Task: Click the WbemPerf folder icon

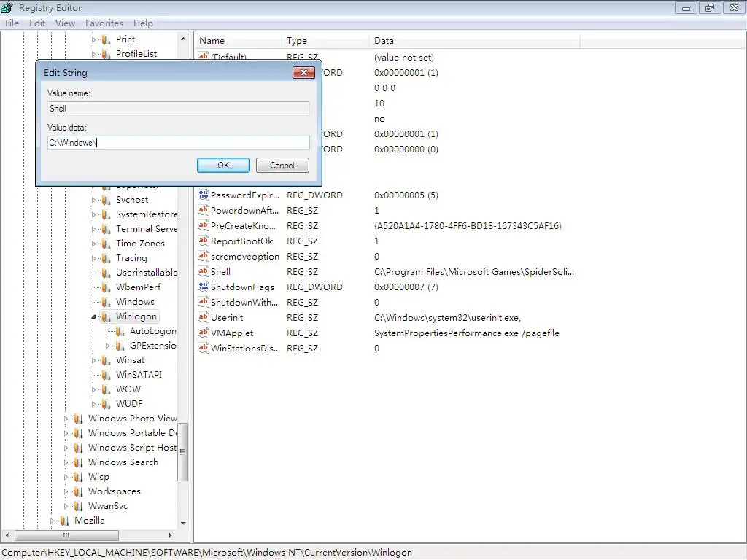Action: [x=107, y=287]
